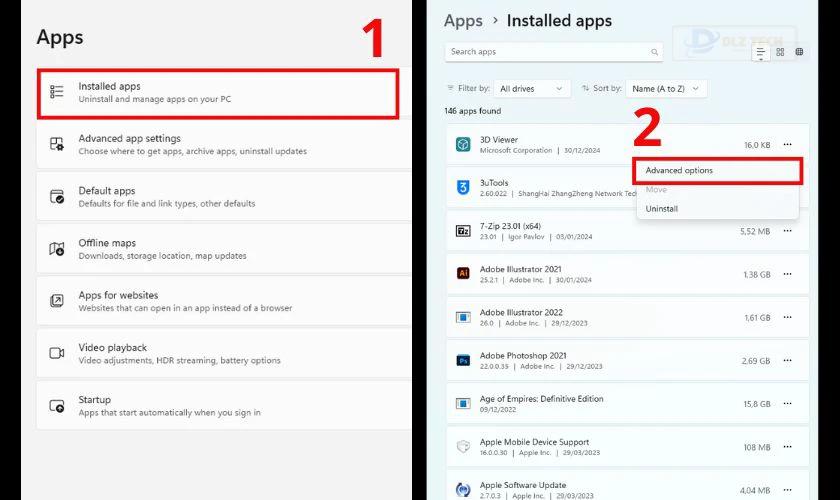The width and height of the screenshot is (840, 500).
Task: Open the All drives filter dropdown
Action: click(x=532, y=89)
